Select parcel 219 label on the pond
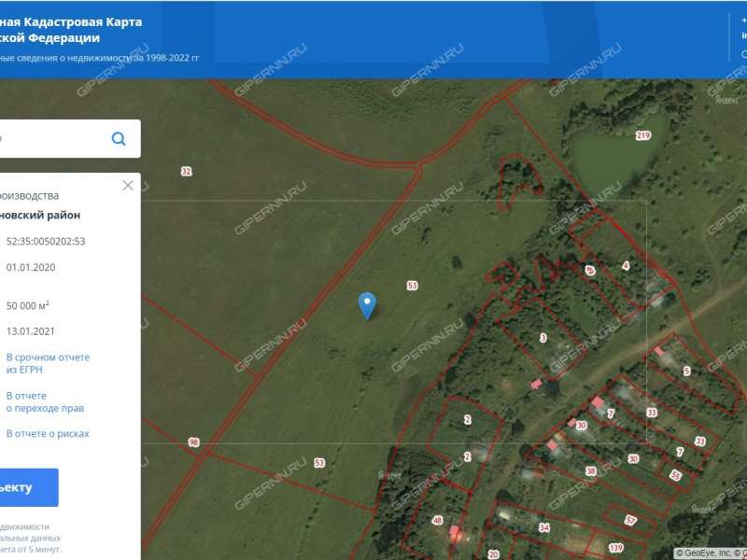The width and height of the screenshot is (747, 560). click(642, 136)
